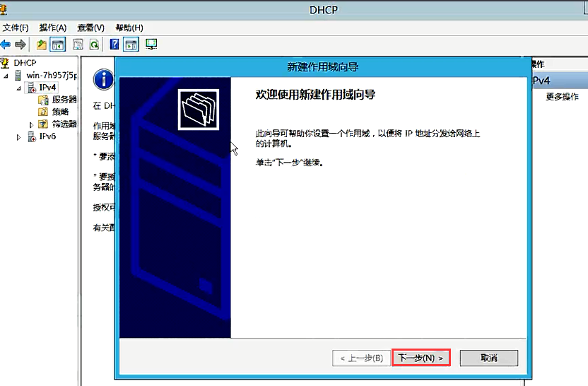
Task: Click the text 单击“下一步”继续。
Action: pos(289,163)
